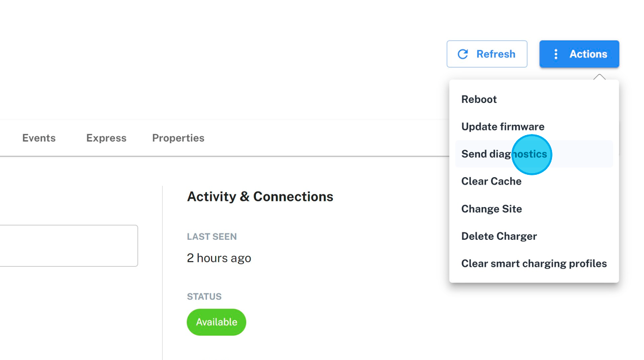This screenshot has height=360, width=644.
Task: Switch to the Events tab
Action: coord(39,138)
